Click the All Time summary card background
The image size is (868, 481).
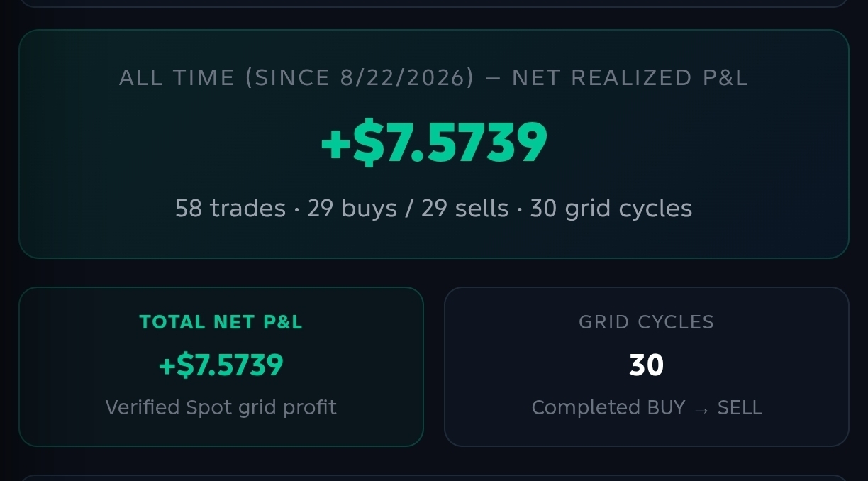coord(434,144)
